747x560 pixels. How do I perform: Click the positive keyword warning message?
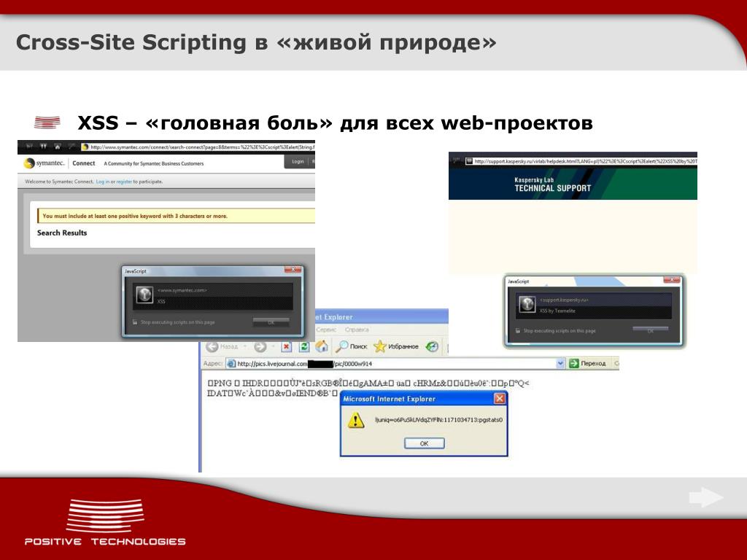coord(177,216)
